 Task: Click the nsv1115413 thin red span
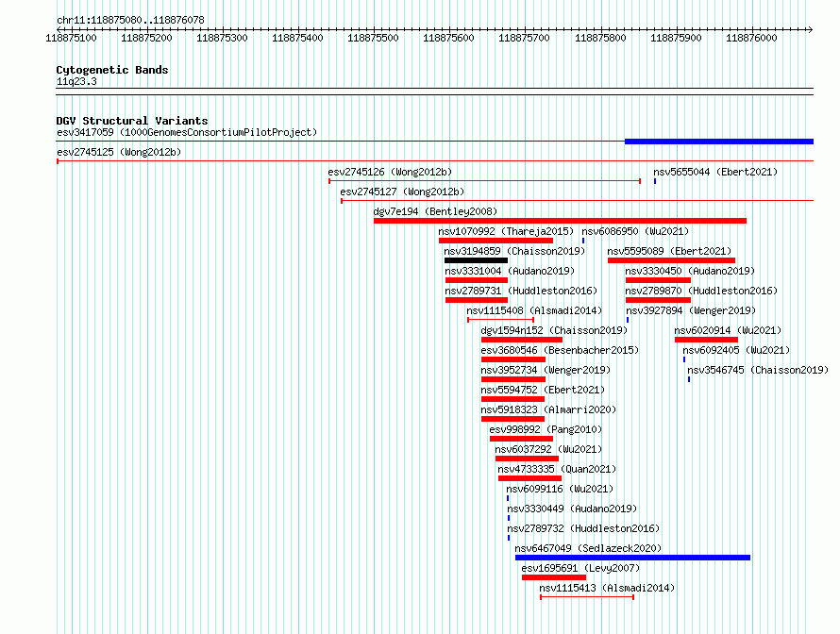[587, 597]
